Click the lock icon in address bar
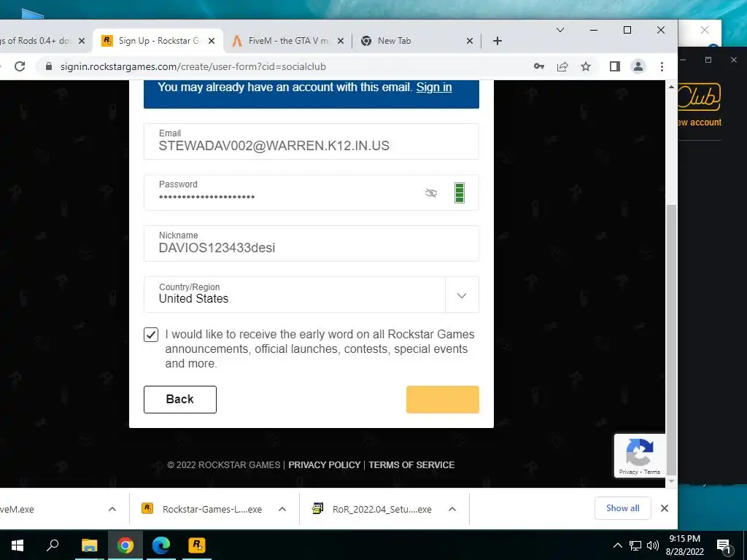 point(49,66)
